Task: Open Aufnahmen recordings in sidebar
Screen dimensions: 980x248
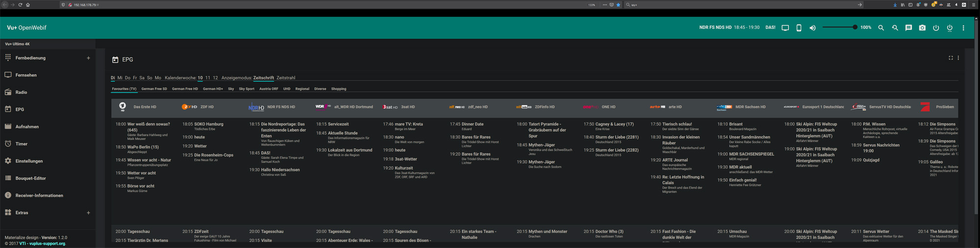Action: [27, 126]
